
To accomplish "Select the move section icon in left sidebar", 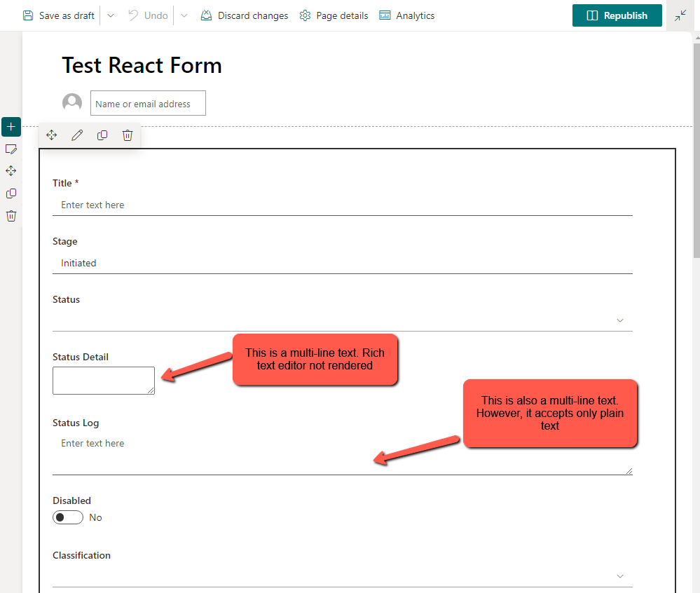I will point(11,170).
